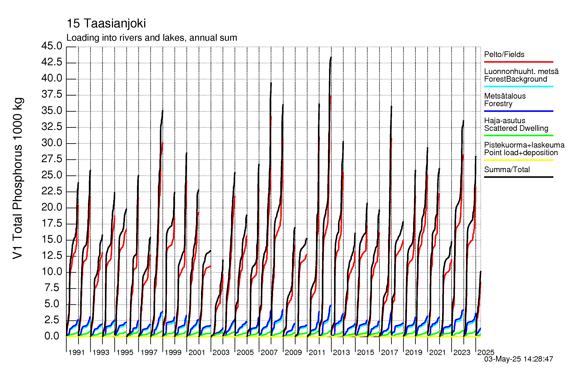The height and width of the screenshot is (370, 588).
Task: Click the y-axis value 17.5
Action: click(x=52, y=223)
